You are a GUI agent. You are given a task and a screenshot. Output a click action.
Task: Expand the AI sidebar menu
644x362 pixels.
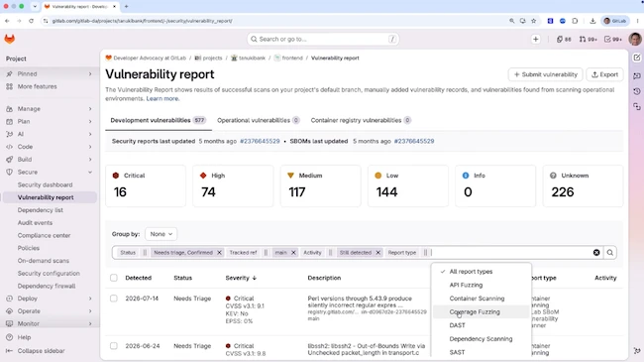tap(50, 134)
